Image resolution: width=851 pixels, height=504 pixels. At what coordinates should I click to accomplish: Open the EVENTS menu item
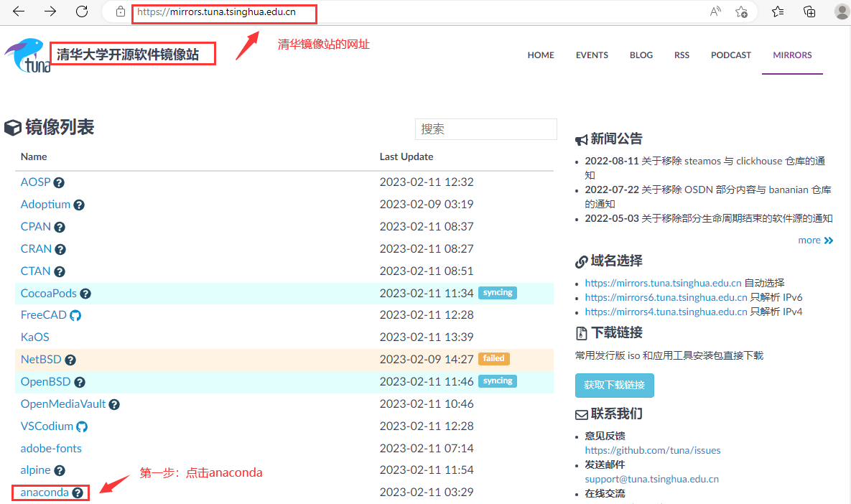click(592, 55)
